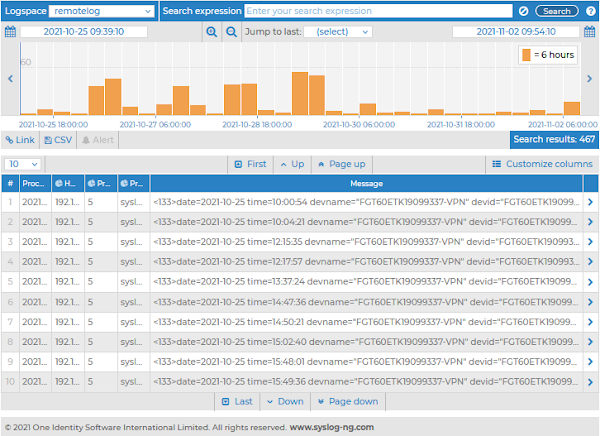Open the end date calendar icon
The height and width of the screenshot is (436, 600).
click(589, 31)
